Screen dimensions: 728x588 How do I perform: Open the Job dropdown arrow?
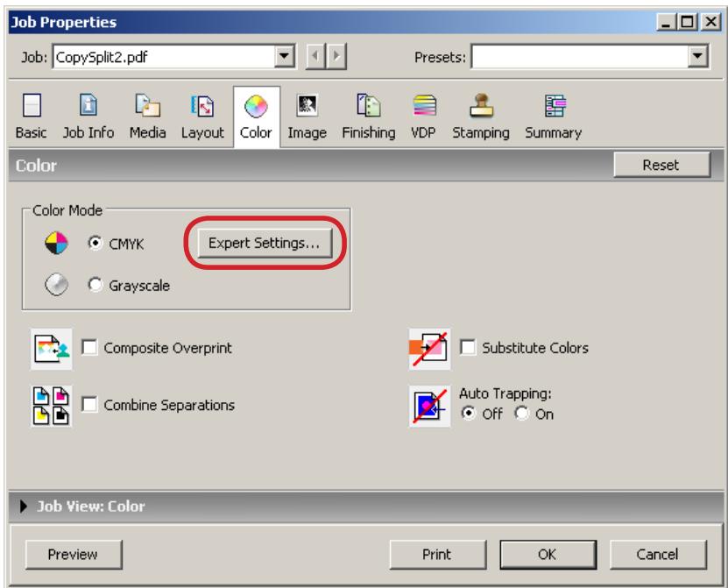pos(284,57)
